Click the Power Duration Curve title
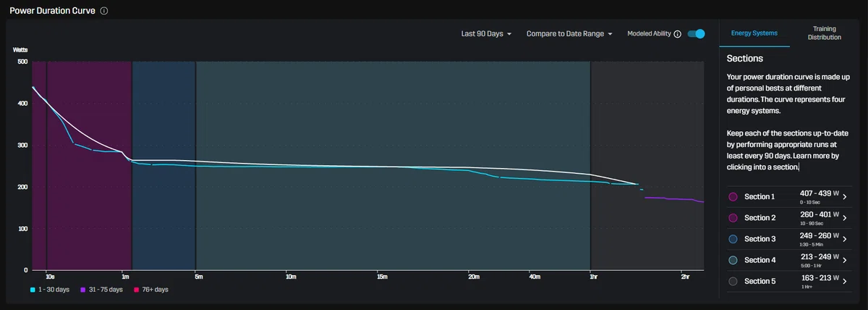This screenshot has width=868, height=310. click(x=52, y=12)
